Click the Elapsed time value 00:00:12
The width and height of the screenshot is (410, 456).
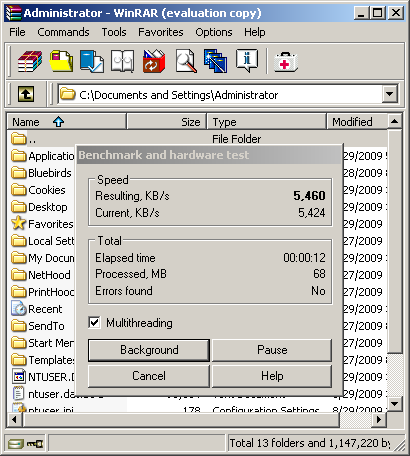(x=304, y=257)
